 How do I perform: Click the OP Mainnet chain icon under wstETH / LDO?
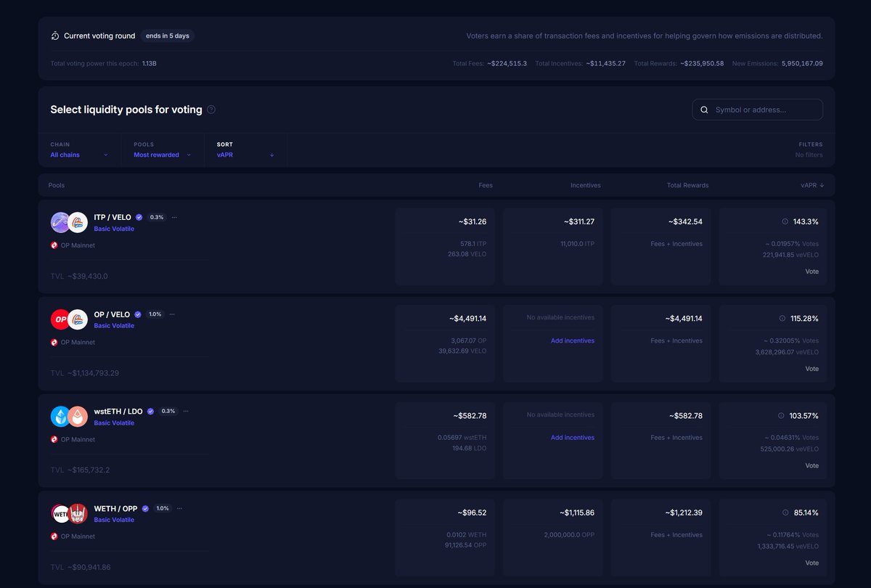[54, 439]
